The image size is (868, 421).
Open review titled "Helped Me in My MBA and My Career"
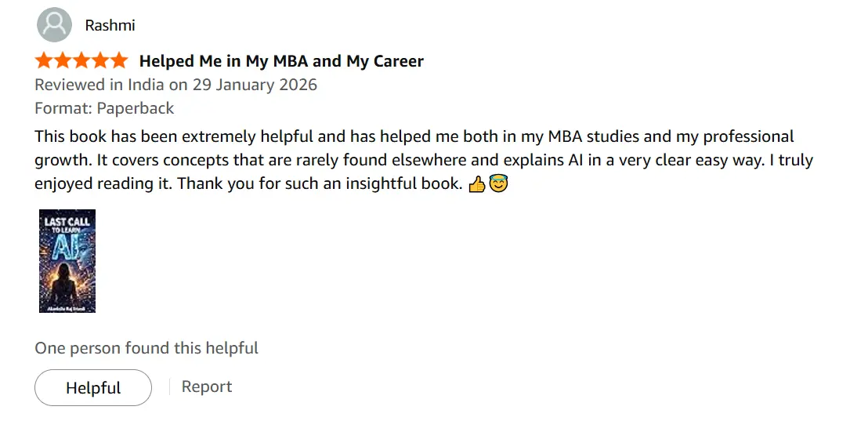pyautogui.click(x=281, y=61)
